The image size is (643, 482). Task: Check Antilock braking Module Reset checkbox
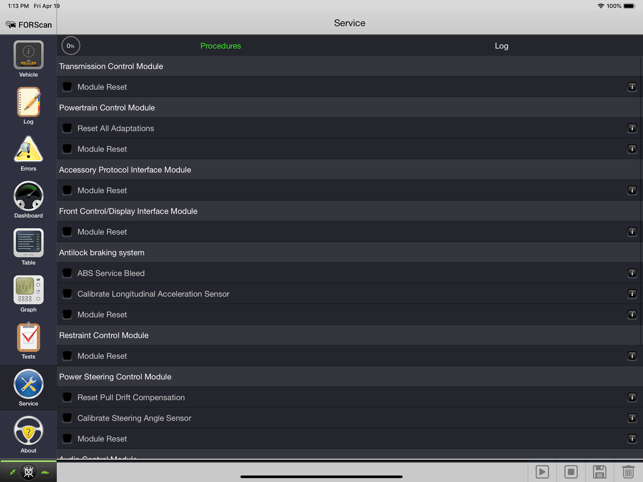click(x=67, y=315)
